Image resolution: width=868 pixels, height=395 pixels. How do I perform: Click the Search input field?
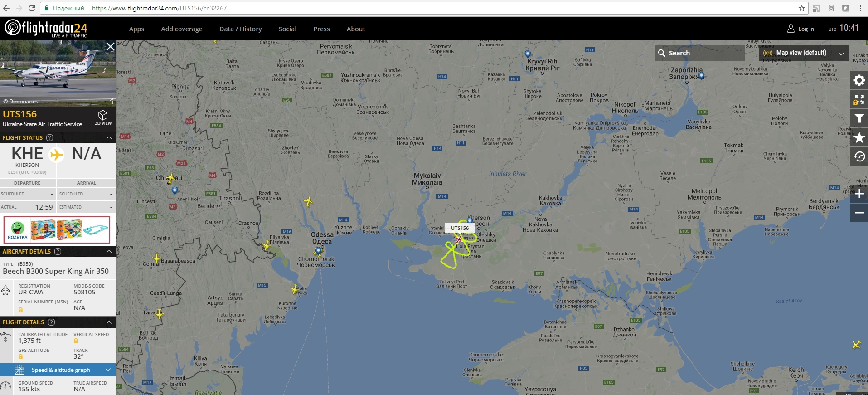tap(700, 53)
